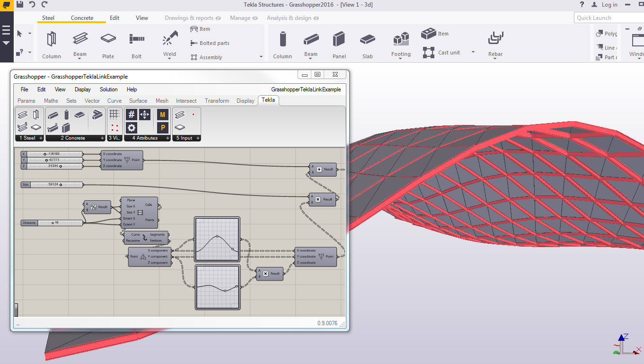
Task: Click the concrete Slab tool icon
Action: point(368,39)
